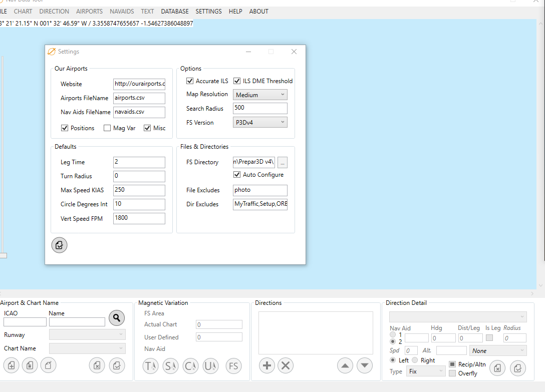Viewport: 545px width, 392px height.
Task: Open the DATABASE menu
Action: point(175,11)
